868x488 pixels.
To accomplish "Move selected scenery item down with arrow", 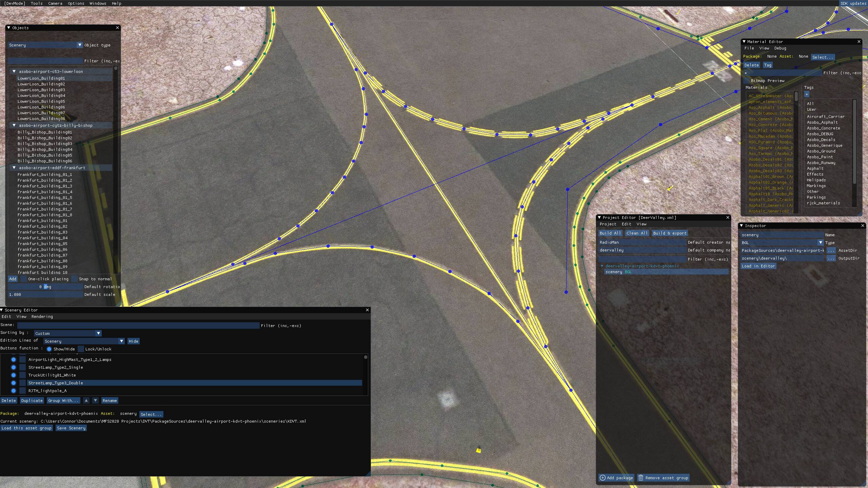I will [x=95, y=401].
